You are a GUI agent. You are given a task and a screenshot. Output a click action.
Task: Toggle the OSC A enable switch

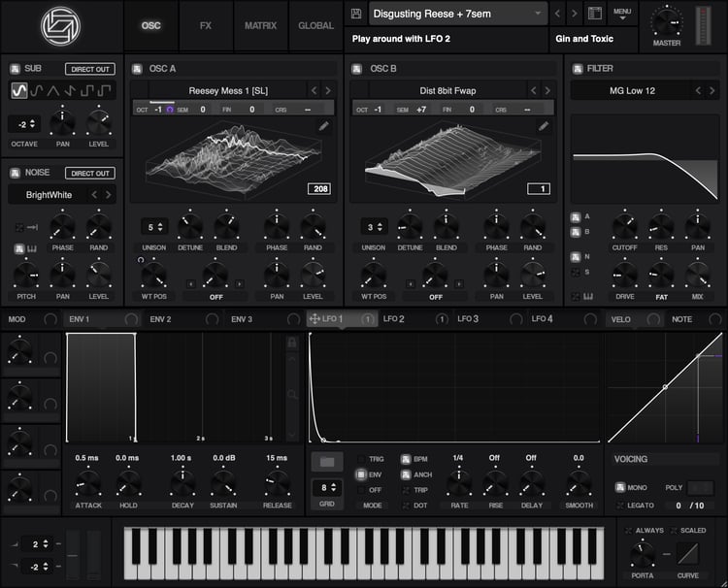pyautogui.click(x=137, y=69)
